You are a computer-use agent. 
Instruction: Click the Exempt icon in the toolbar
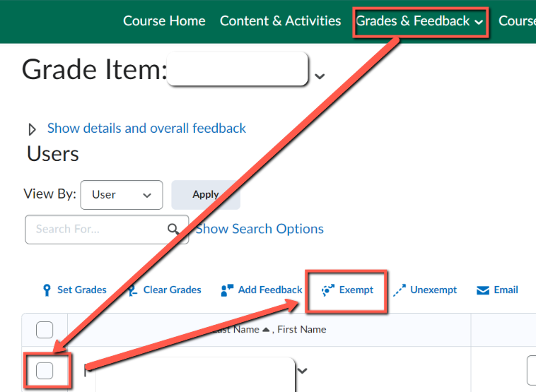point(328,290)
